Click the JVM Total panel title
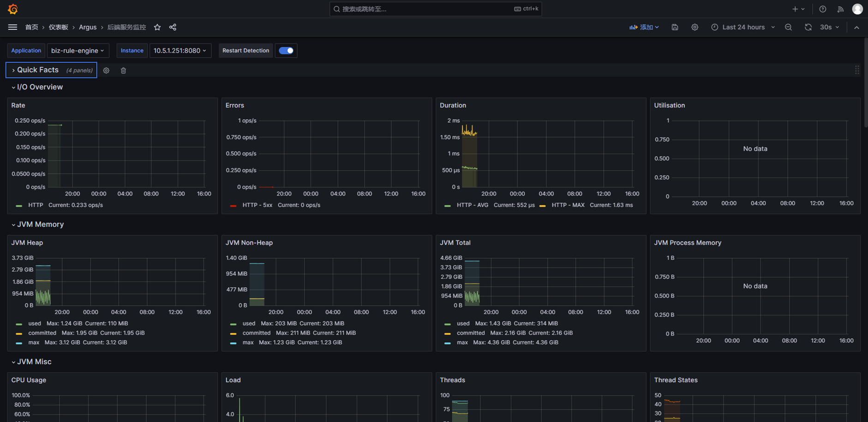 click(455, 243)
